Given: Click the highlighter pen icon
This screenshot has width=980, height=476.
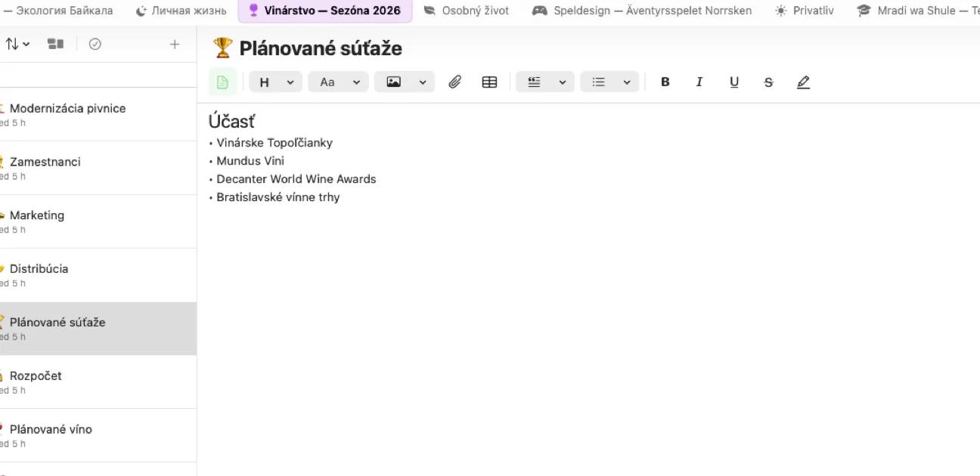Looking at the screenshot, I should coord(803,82).
